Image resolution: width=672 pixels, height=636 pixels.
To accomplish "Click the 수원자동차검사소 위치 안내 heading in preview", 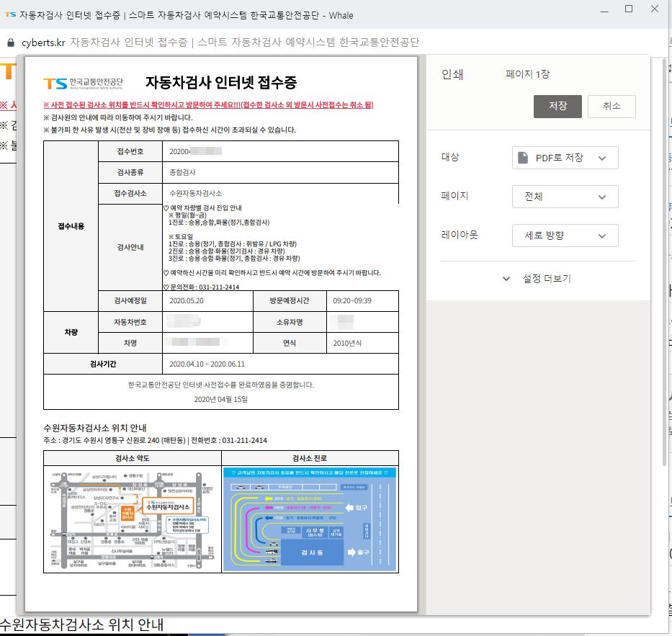I will pos(95,428).
